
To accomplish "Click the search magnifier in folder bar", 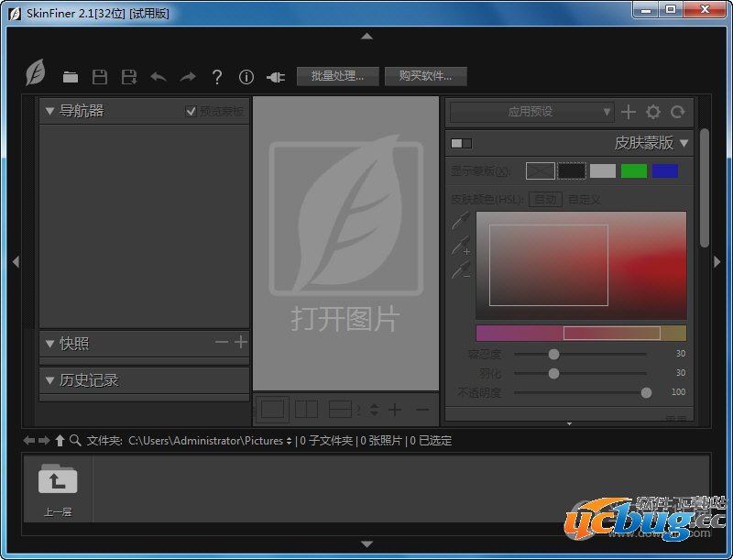I will coord(76,441).
